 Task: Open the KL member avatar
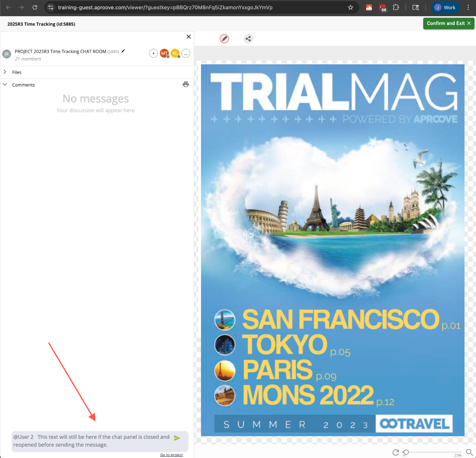pos(175,53)
